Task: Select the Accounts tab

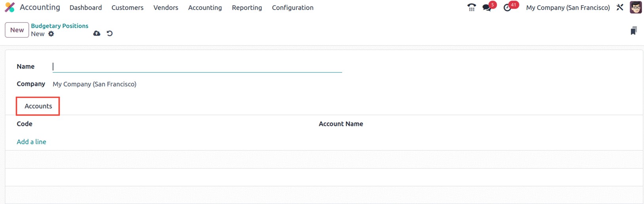Action: pos(38,106)
